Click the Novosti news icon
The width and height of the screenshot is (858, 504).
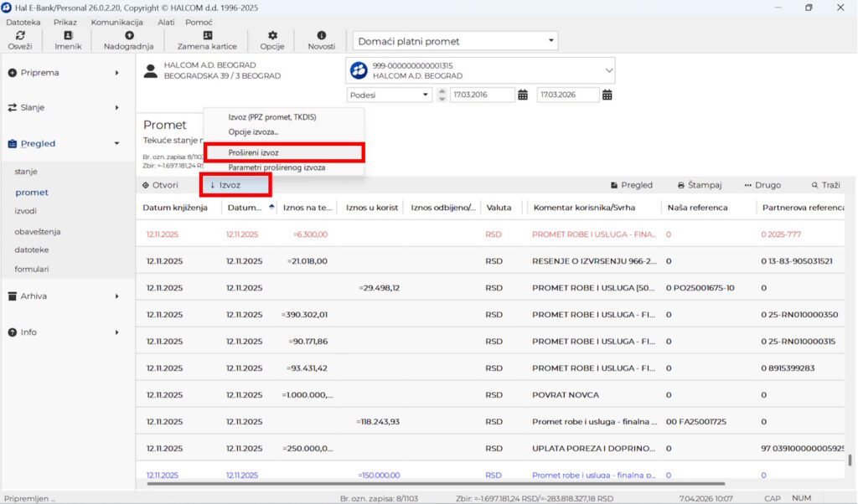click(321, 36)
